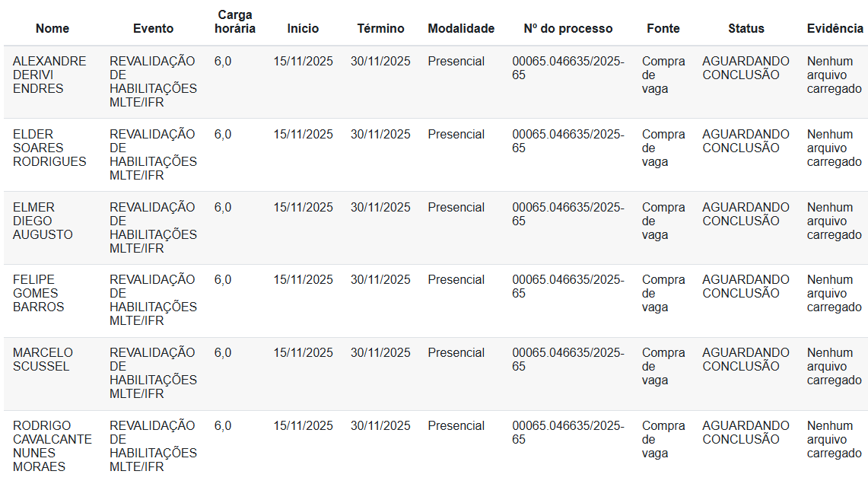Click the name ALEXANDRE DERIVI ENDRES
This screenshot has width=868, height=487.
tap(49, 75)
